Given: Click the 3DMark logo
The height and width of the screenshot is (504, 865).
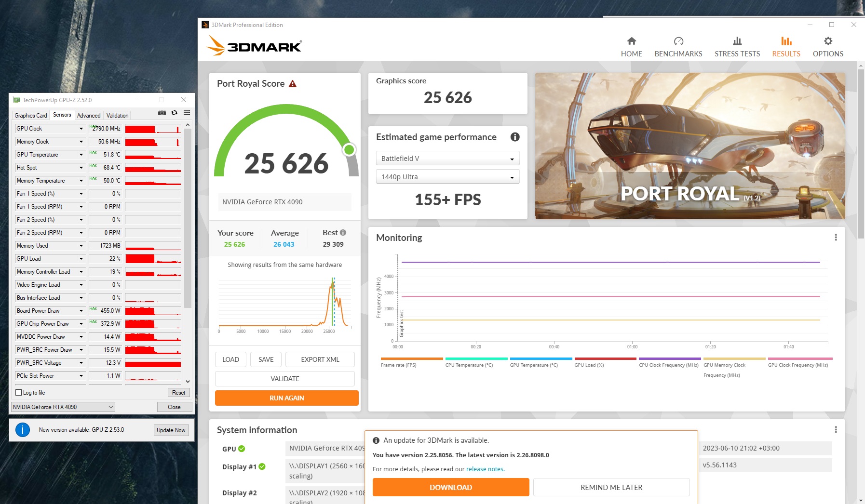Looking at the screenshot, I should 254,46.
